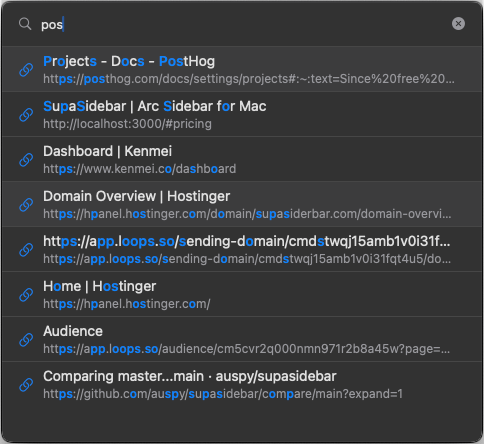
Task: Select 'Domain Overview | Hostinger' result title
Action: tap(136, 196)
